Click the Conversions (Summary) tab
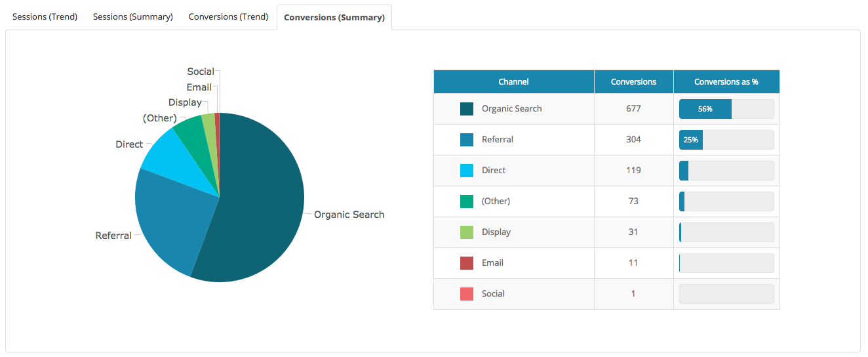 coord(334,18)
